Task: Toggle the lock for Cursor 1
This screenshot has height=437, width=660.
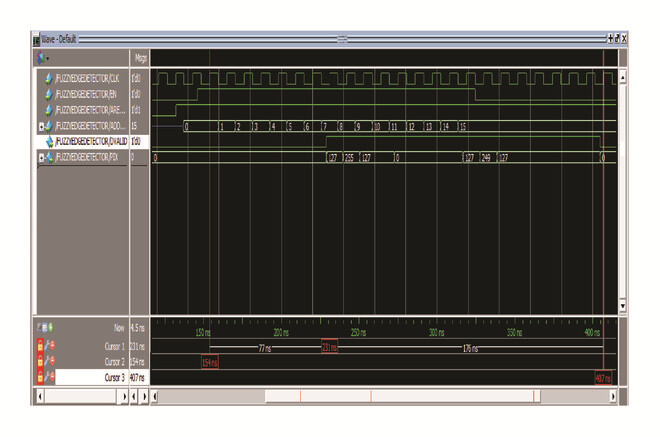Action: point(40,346)
